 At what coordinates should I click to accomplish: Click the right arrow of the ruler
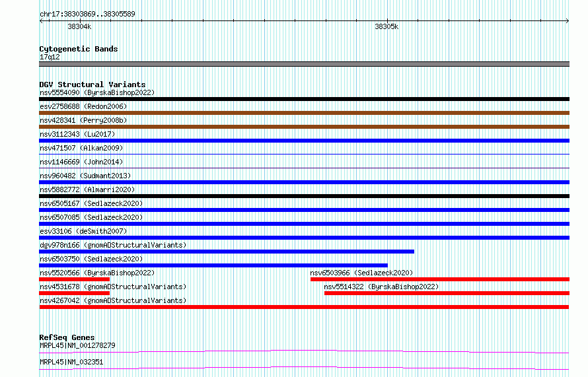tap(568, 21)
